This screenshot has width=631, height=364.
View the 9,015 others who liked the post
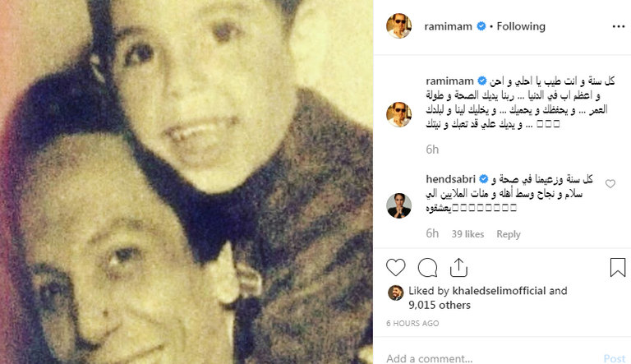coord(440,305)
